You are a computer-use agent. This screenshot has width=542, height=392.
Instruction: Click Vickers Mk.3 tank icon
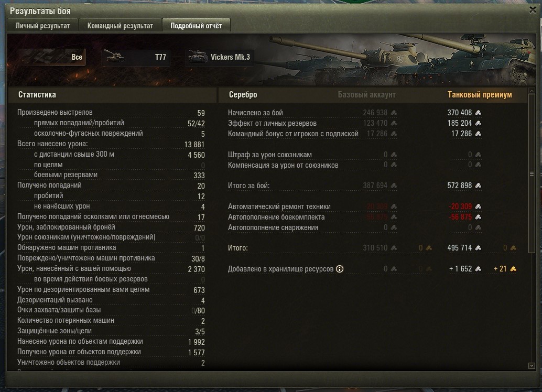[x=198, y=57]
